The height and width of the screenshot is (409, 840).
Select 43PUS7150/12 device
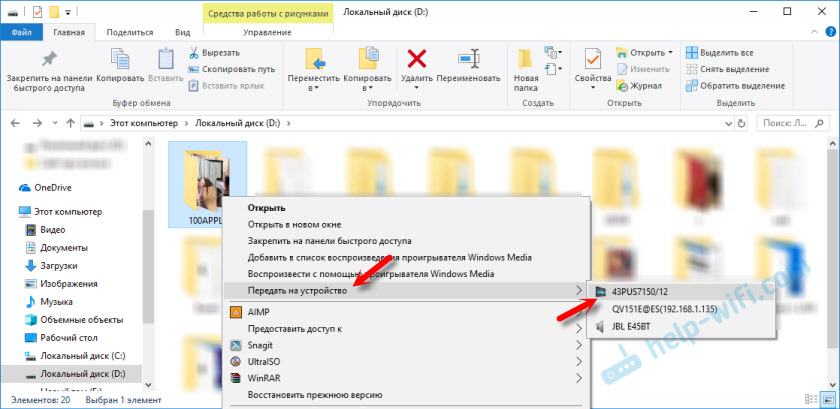point(681,291)
